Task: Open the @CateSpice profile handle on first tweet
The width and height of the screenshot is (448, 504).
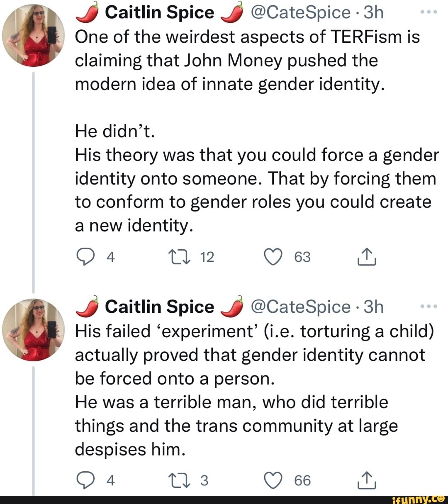Action: pyautogui.click(x=299, y=12)
